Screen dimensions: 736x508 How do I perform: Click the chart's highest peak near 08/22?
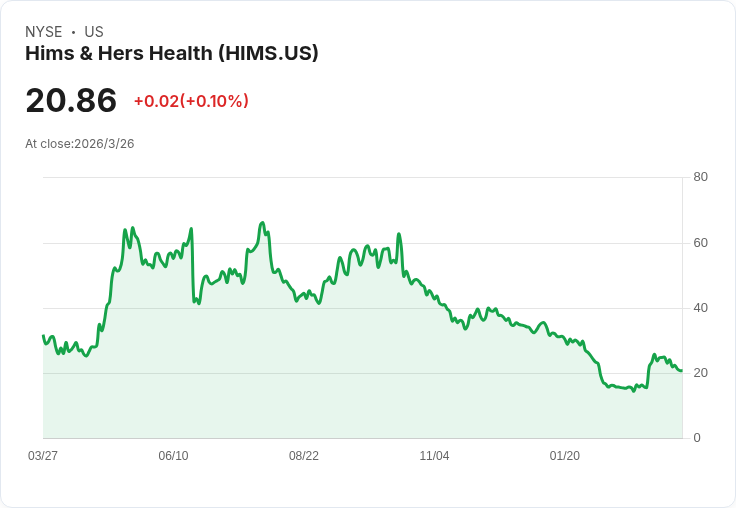(x=262, y=223)
